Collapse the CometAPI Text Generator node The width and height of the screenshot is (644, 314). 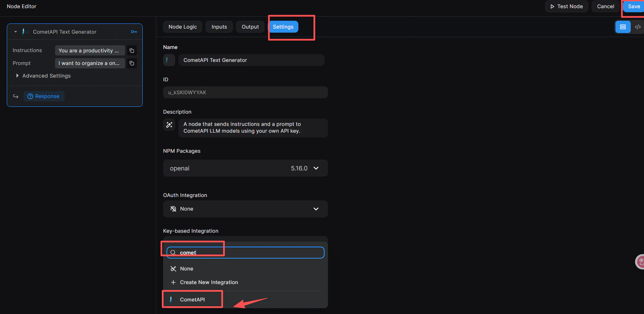[15, 32]
